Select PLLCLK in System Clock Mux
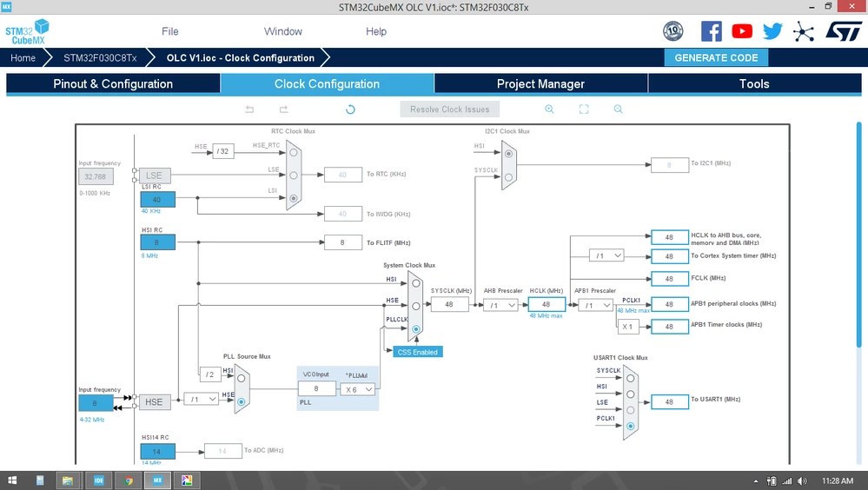This screenshot has height=490, width=868. point(415,329)
